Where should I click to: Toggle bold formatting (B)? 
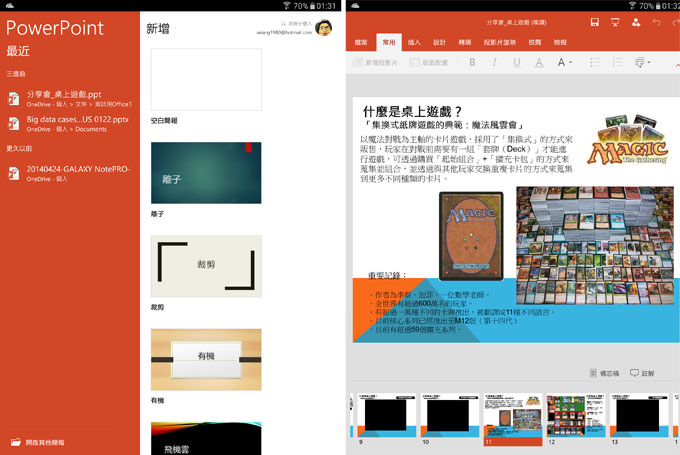(x=472, y=62)
